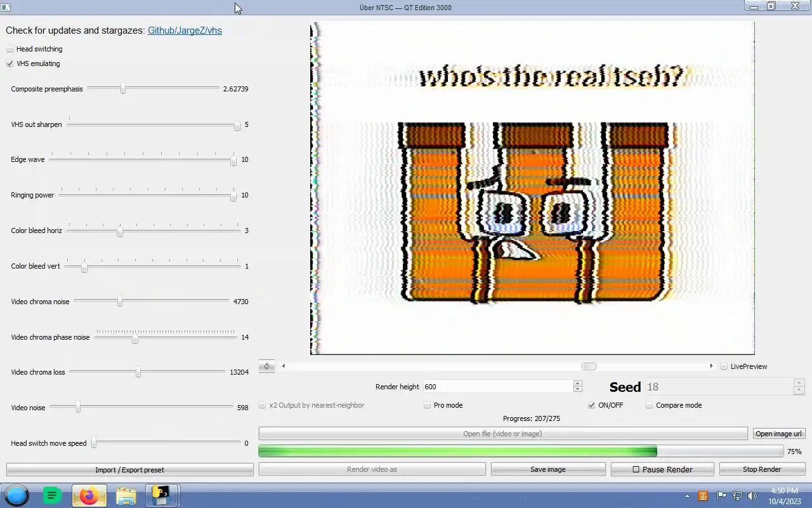Click the frame scrollbar left arrow
This screenshot has width=812, height=508.
point(284,366)
